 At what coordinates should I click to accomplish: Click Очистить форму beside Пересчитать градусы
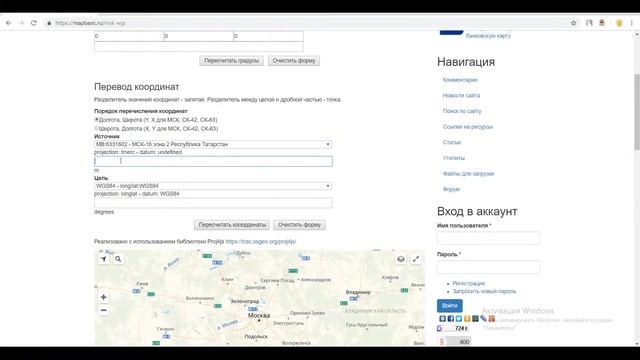click(x=294, y=60)
